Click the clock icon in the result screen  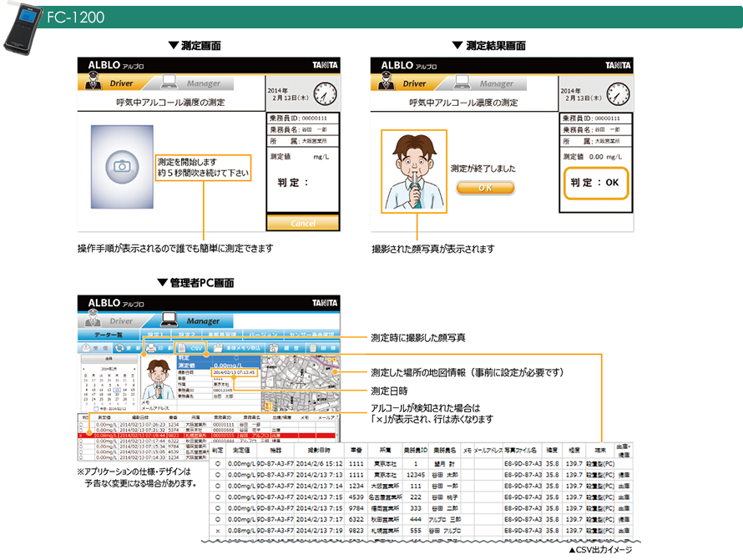pos(619,93)
